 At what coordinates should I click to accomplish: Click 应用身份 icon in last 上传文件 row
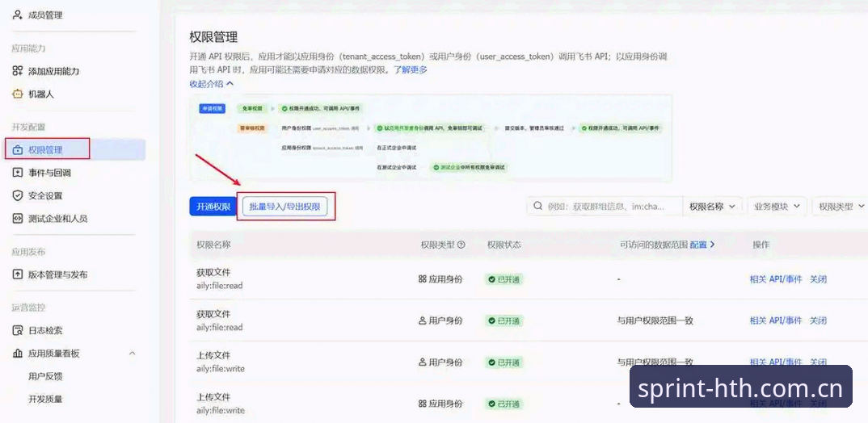pyautogui.click(x=423, y=404)
